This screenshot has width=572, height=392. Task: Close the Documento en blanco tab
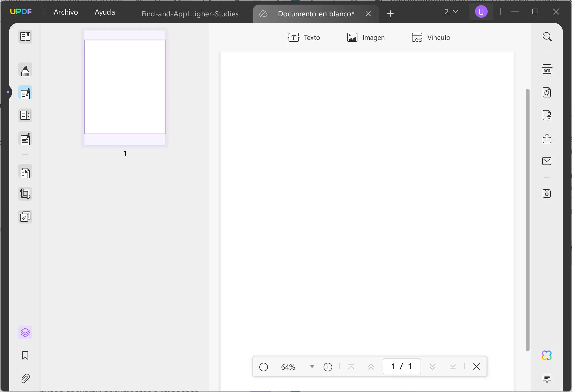point(369,14)
